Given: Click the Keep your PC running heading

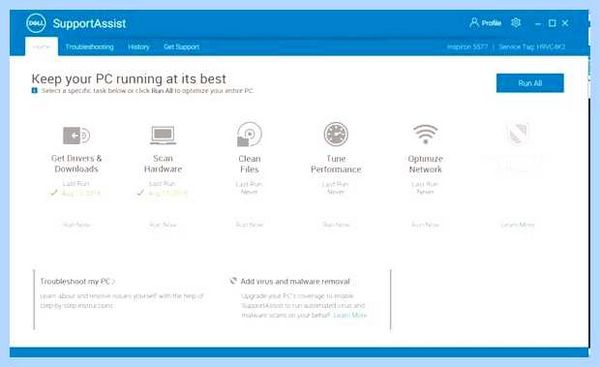Looking at the screenshot, I should click(x=129, y=79).
